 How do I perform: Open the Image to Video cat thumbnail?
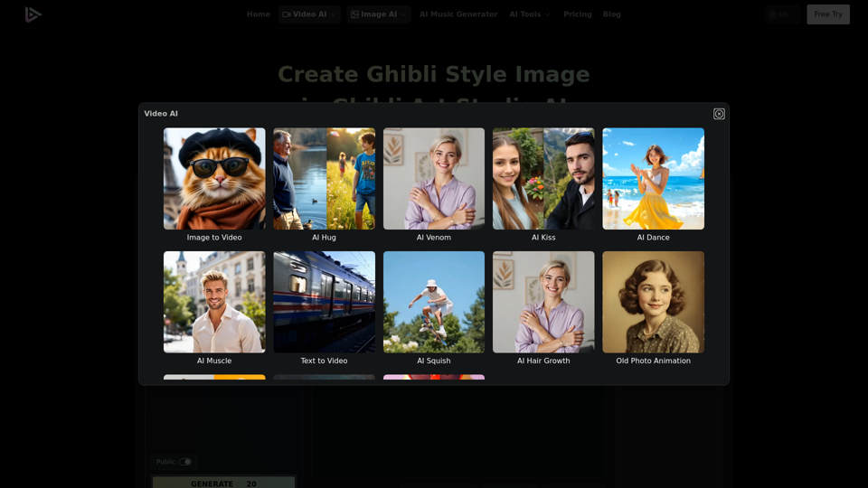click(x=214, y=179)
